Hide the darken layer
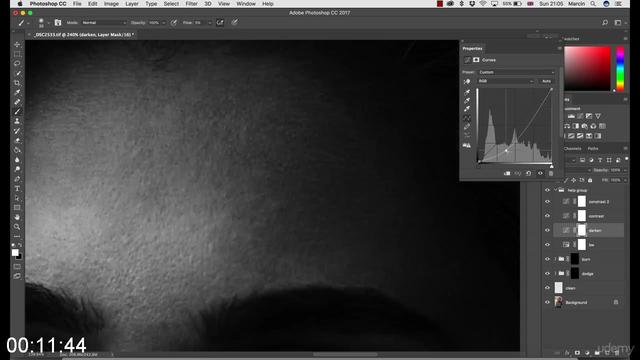The height and width of the screenshot is (360, 640). (x=547, y=230)
